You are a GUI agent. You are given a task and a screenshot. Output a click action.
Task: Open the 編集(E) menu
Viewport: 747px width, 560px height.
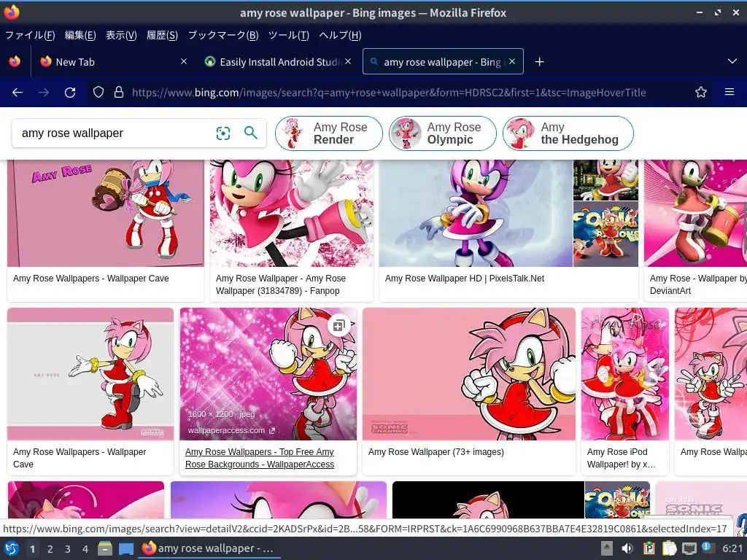click(x=80, y=35)
